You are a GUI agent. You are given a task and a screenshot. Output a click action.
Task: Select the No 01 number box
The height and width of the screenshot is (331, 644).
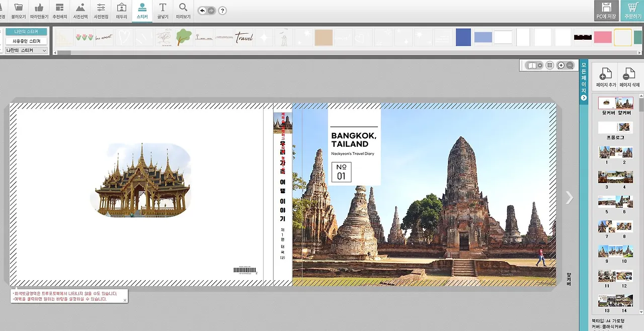341,172
